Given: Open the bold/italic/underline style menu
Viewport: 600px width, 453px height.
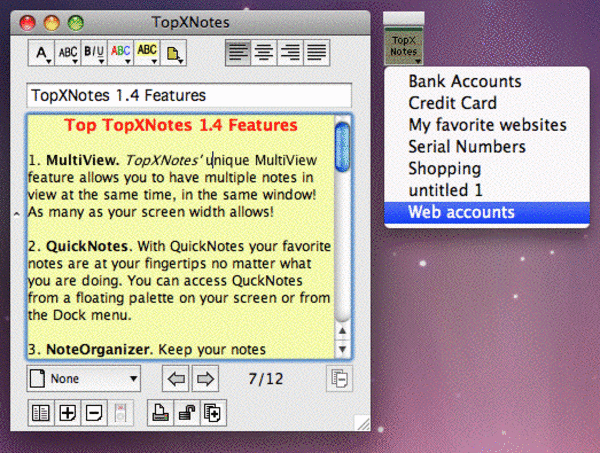Looking at the screenshot, I should pos(95,52).
